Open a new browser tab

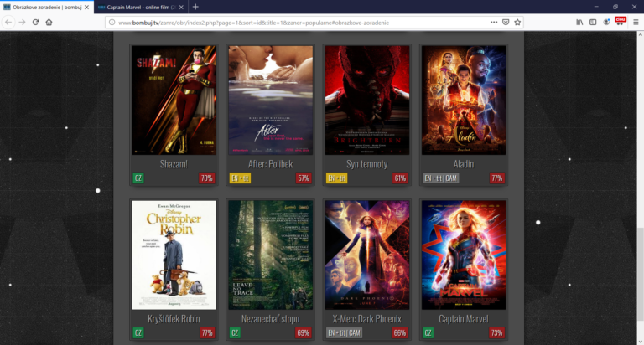coord(195,7)
